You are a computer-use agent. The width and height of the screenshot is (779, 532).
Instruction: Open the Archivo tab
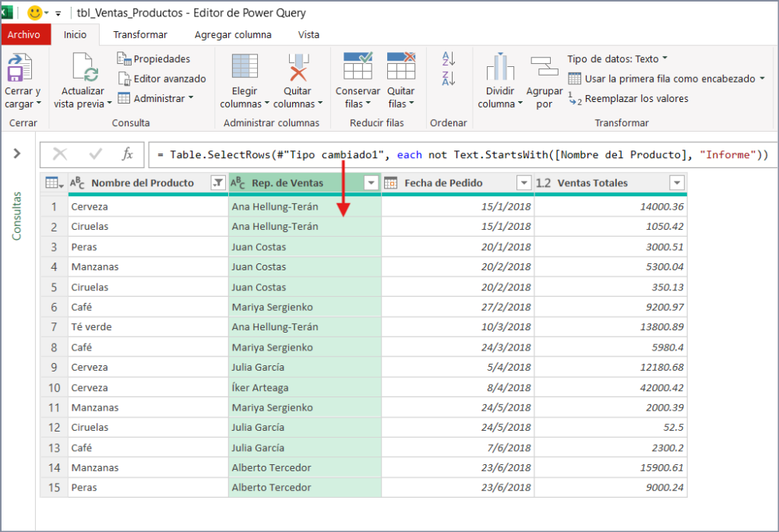pyautogui.click(x=24, y=34)
